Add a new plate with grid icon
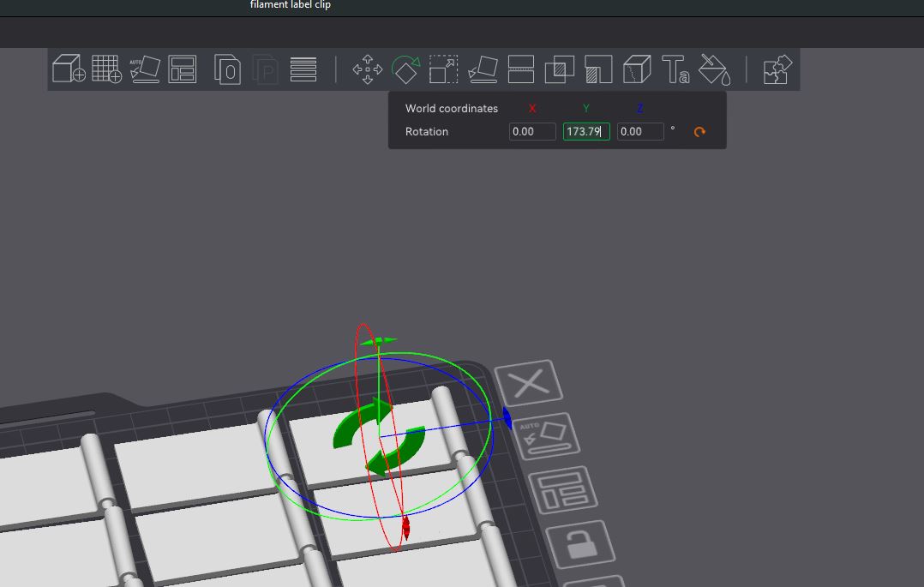The height and width of the screenshot is (587, 924). click(106, 69)
